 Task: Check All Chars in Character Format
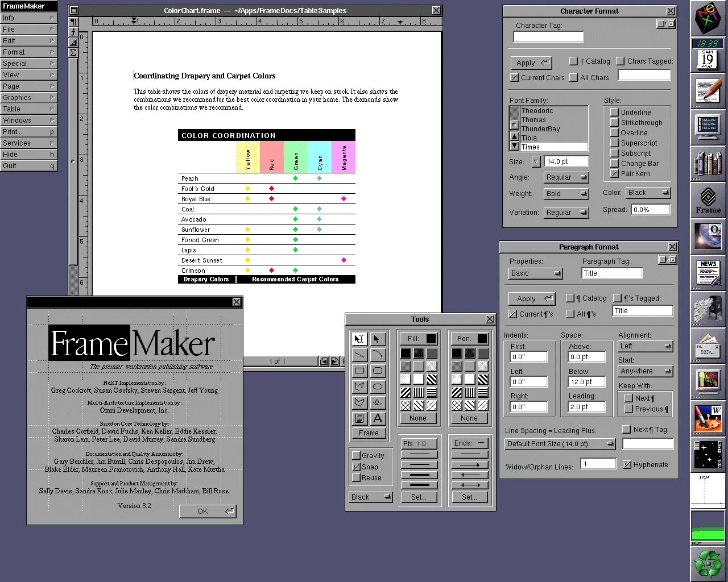coord(573,77)
